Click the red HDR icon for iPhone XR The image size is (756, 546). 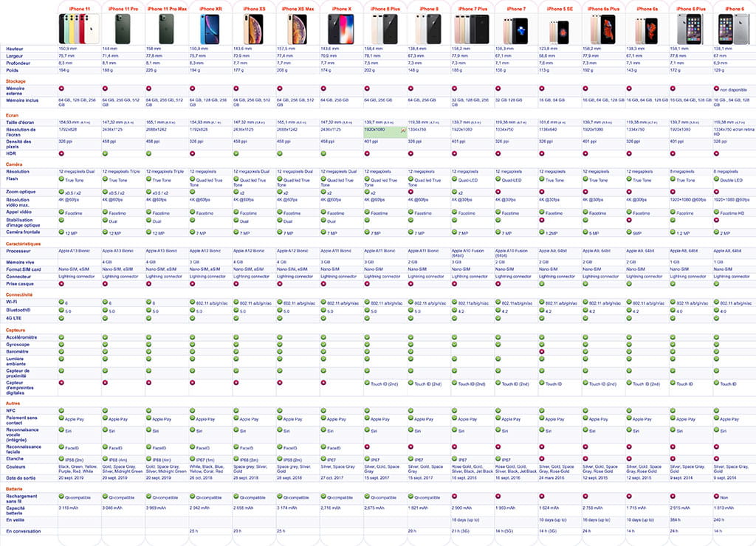coord(192,153)
